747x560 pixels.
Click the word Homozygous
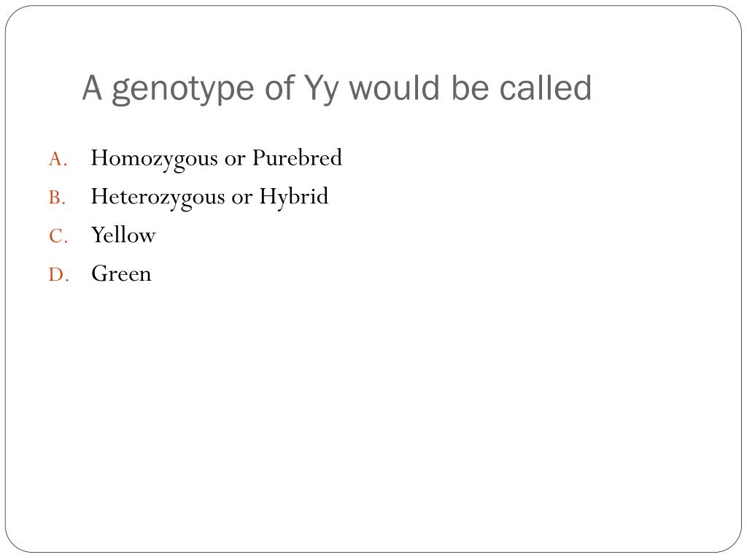click(155, 159)
